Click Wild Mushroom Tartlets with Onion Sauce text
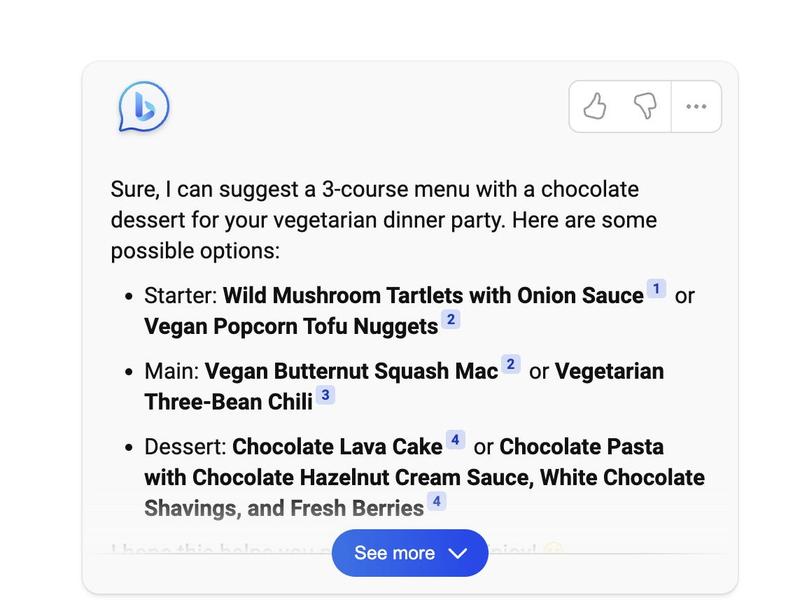This screenshot has height=600, width=800. 433,296
